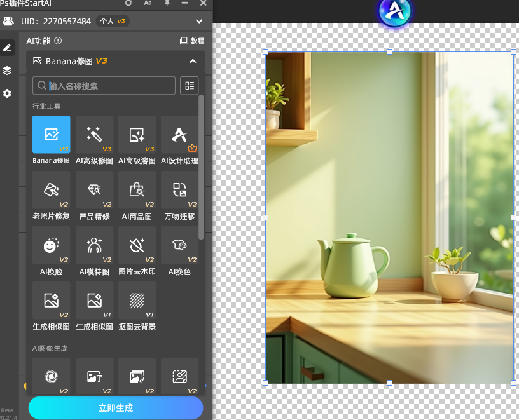Open the 老照片修复 photo restoration tool
This screenshot has height=420, width=519.
[x=51, y=190]
